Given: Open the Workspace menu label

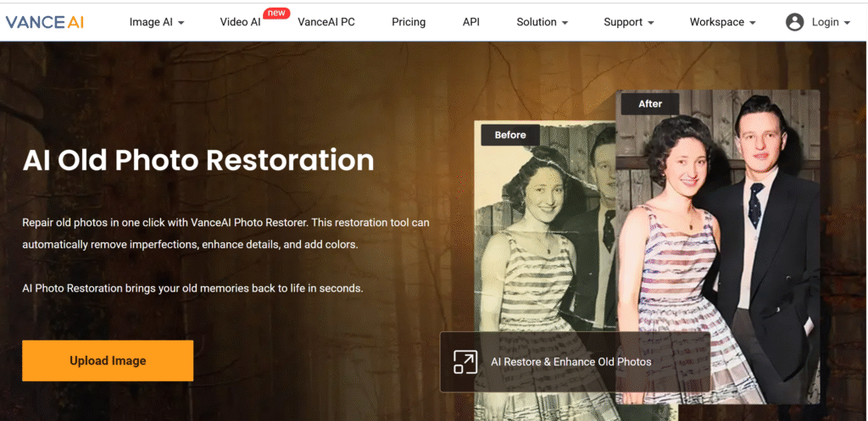Looking at the screenshot, I should pos(717,22).
